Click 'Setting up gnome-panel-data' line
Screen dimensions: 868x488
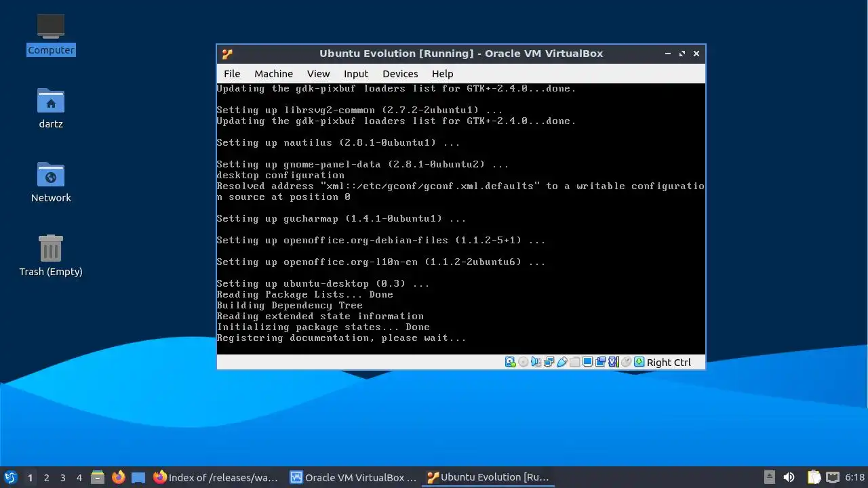(363, 164)
